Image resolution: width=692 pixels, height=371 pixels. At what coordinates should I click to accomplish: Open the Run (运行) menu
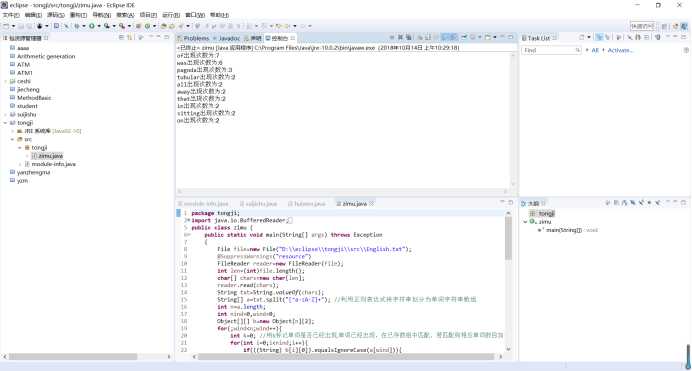pyautogui.click(x=171, y=15)
